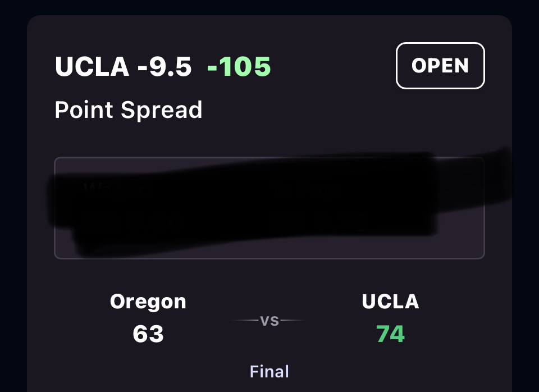Tap the green -105 odds

(x=239, y=67)
